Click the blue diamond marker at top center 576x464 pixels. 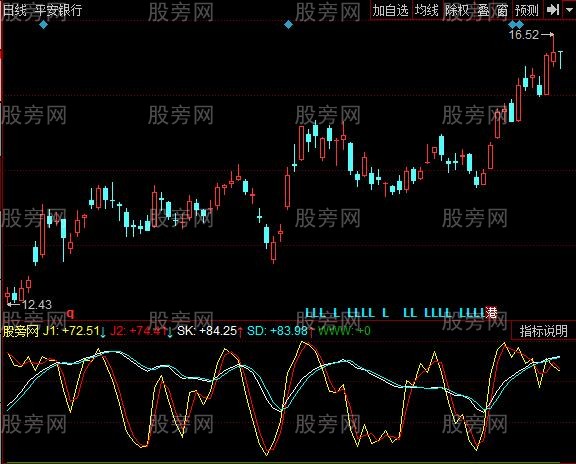pos(288,25)
